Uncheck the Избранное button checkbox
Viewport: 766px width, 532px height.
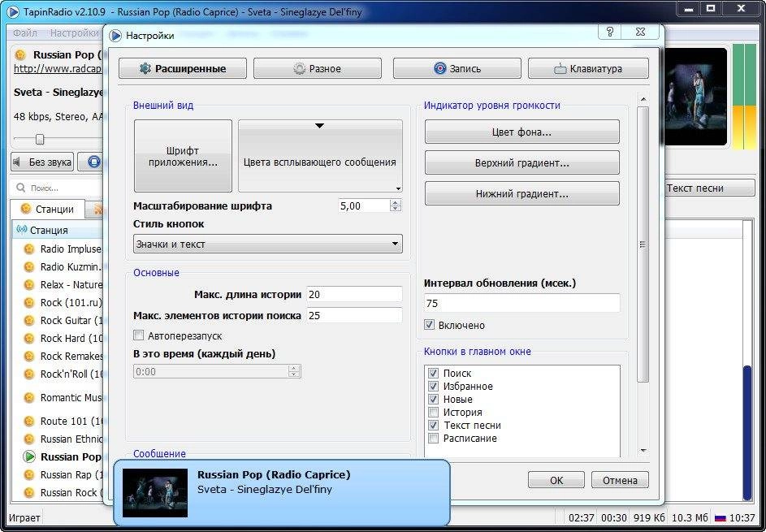[433, 386]
